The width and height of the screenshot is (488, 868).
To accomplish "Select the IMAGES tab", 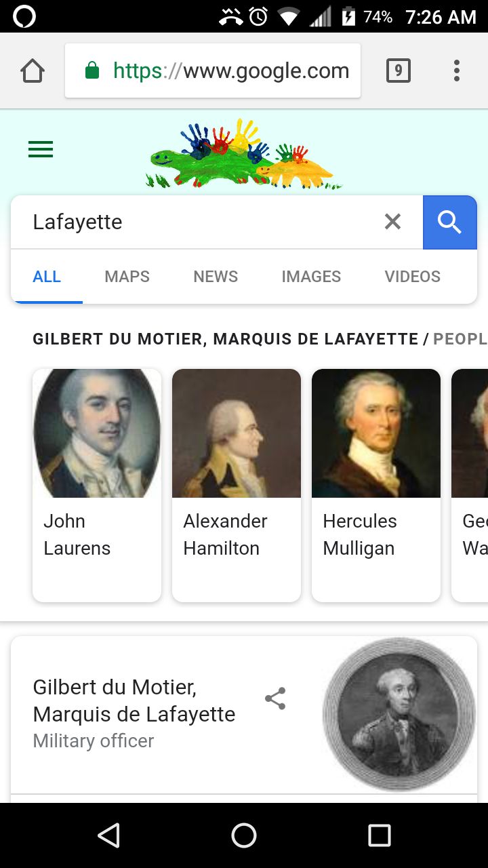I will tap(311, 277).
